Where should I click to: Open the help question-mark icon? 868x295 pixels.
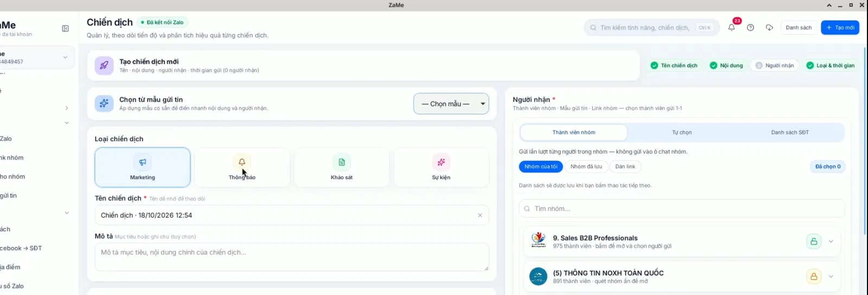[x=750, y=28]
